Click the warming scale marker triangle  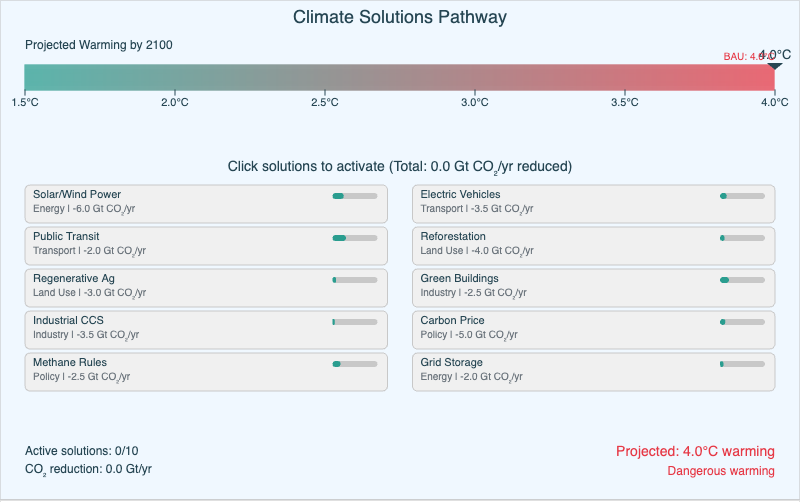[774, 65]
